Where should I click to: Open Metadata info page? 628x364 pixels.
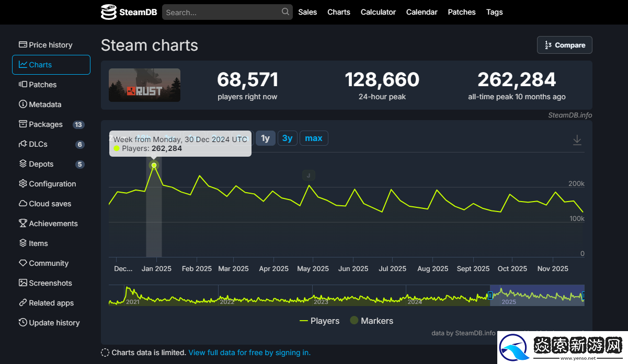[45, 104]
